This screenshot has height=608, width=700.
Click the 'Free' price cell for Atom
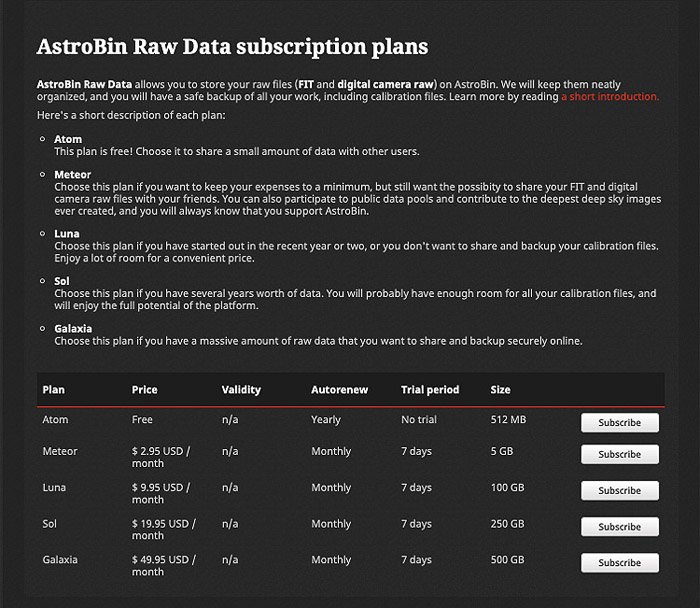[142, 420]
